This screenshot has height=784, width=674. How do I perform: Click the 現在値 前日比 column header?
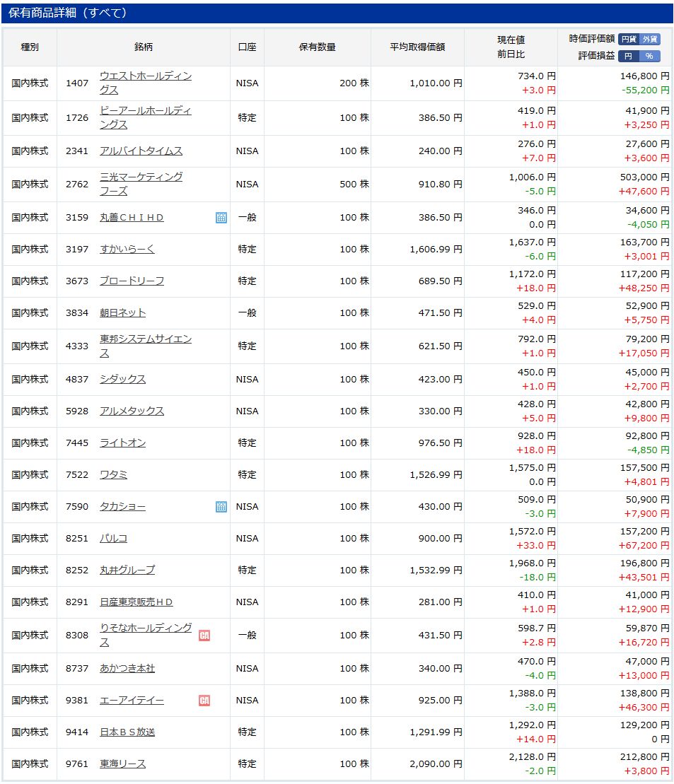point(511,47)
